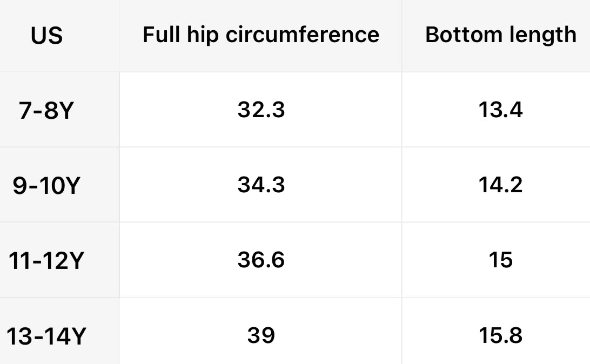Select the 34.3 hip circumference cell
Screen dimensions: 590x364
[261, 185]
